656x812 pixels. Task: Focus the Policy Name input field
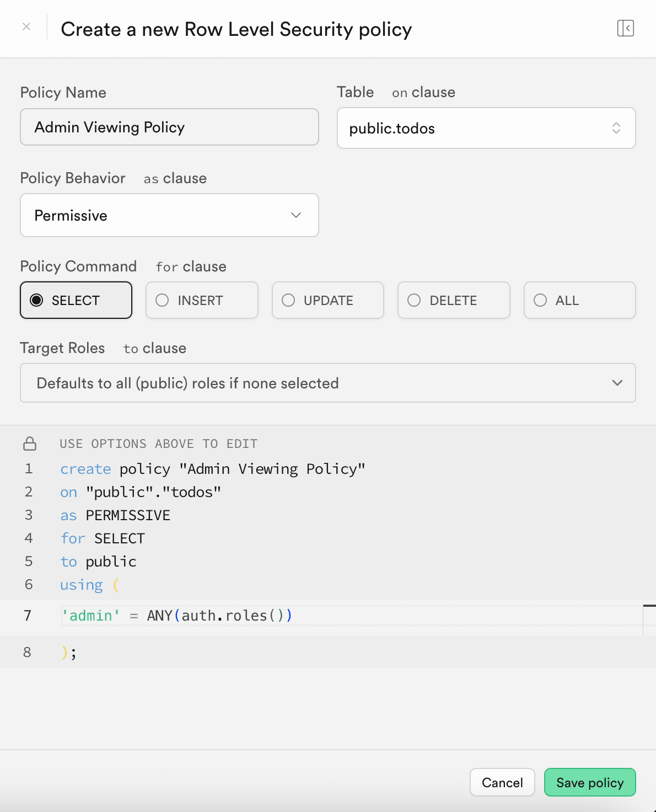tap(169, 127)
